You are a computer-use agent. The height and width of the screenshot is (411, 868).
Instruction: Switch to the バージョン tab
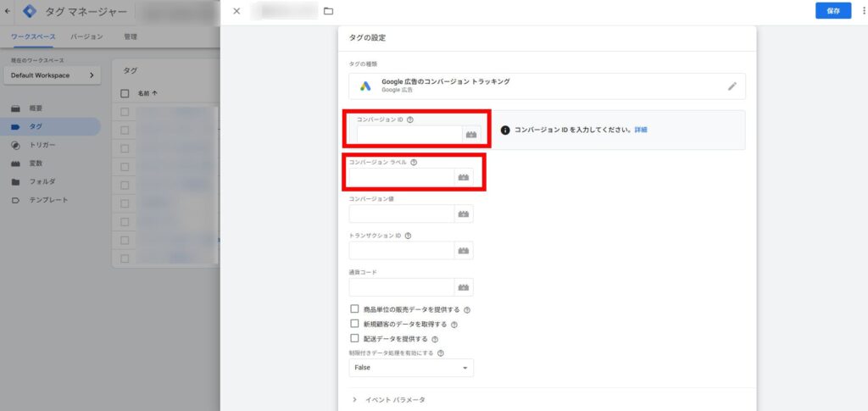pos(86,37)
